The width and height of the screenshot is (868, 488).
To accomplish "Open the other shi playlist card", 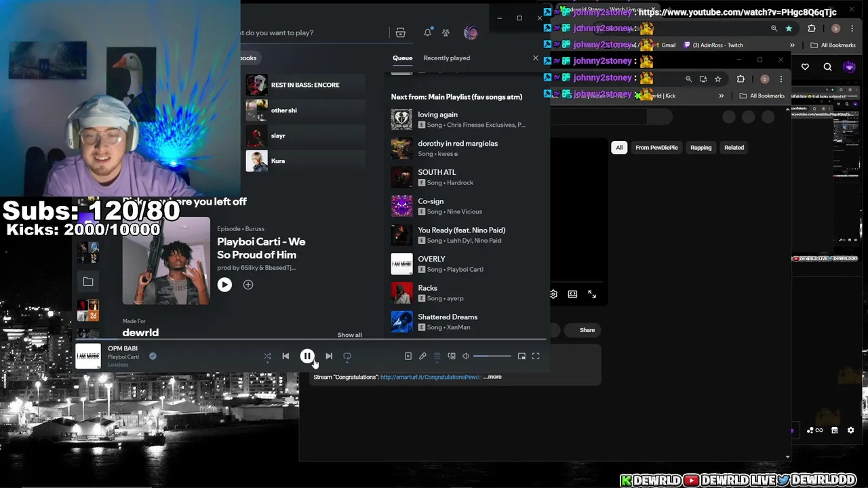I will tap(305, 110).
